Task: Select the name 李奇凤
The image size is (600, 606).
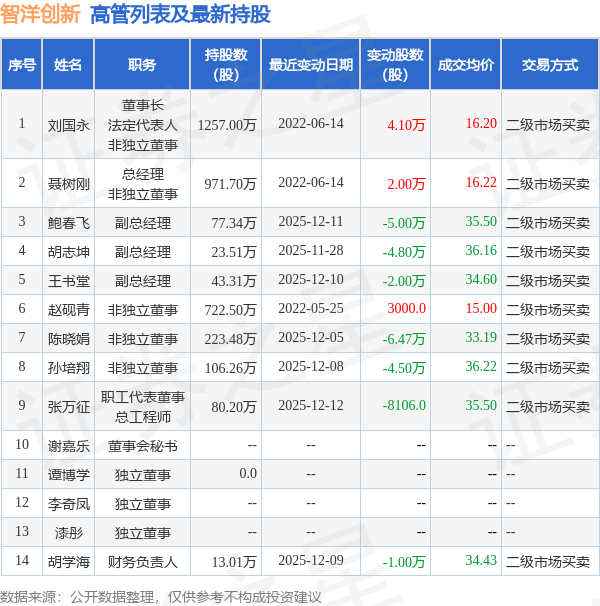Action: coord(68,504)
